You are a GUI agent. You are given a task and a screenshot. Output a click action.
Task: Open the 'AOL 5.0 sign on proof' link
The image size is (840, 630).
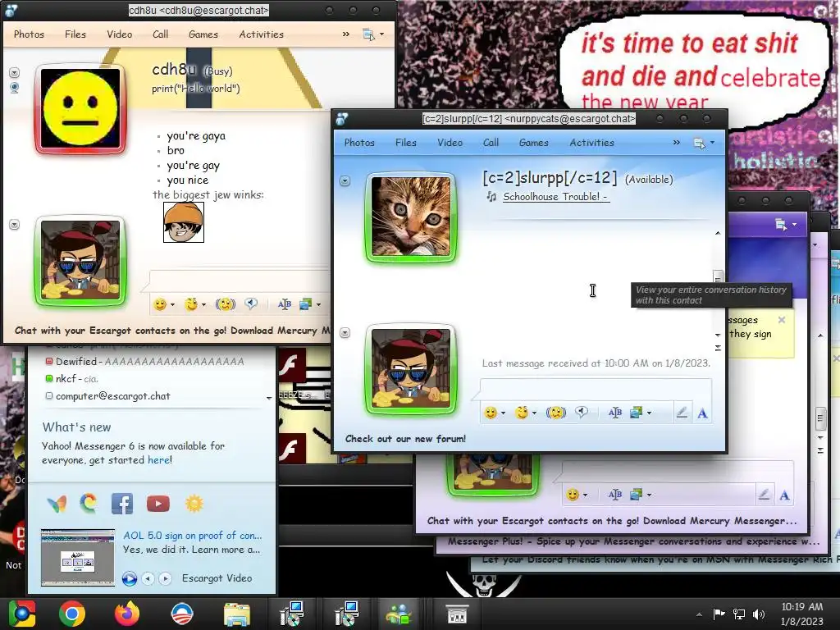click(x=192, y=535)
